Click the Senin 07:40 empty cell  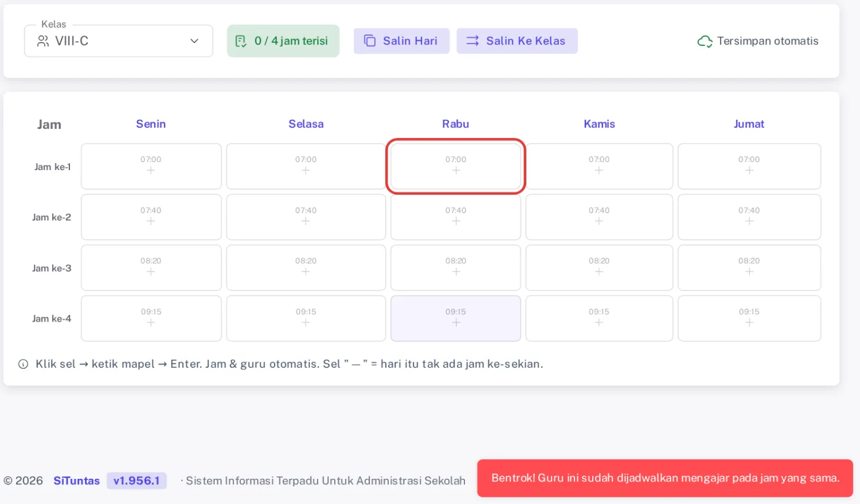pyautogui.click(x=151, y=217)
